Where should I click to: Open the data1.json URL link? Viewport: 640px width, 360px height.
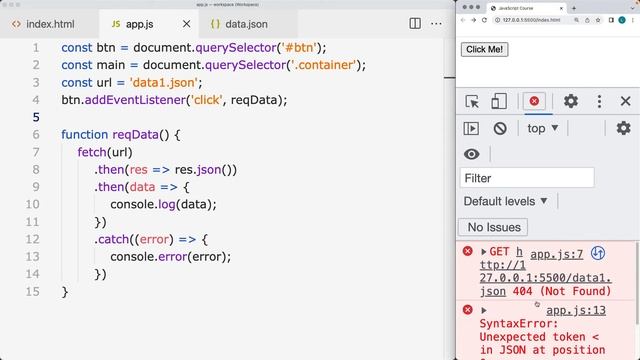coord(546,278)
